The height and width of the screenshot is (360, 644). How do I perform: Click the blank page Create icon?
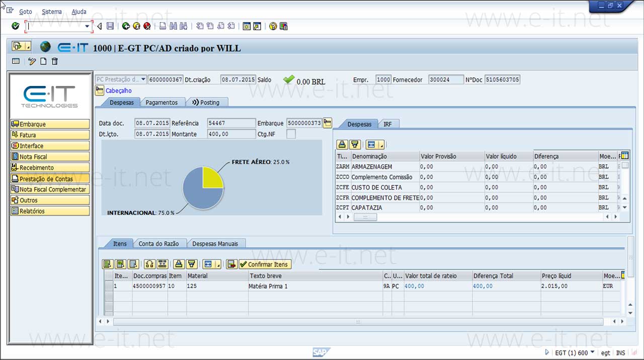point(44,61)
